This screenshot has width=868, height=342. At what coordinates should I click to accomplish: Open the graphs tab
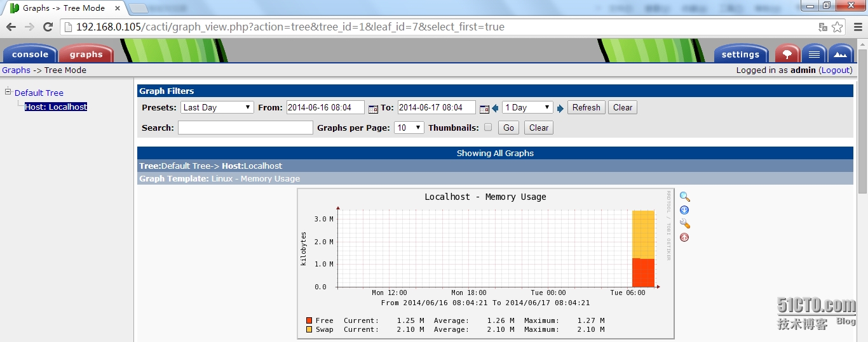tap(86, 54)
